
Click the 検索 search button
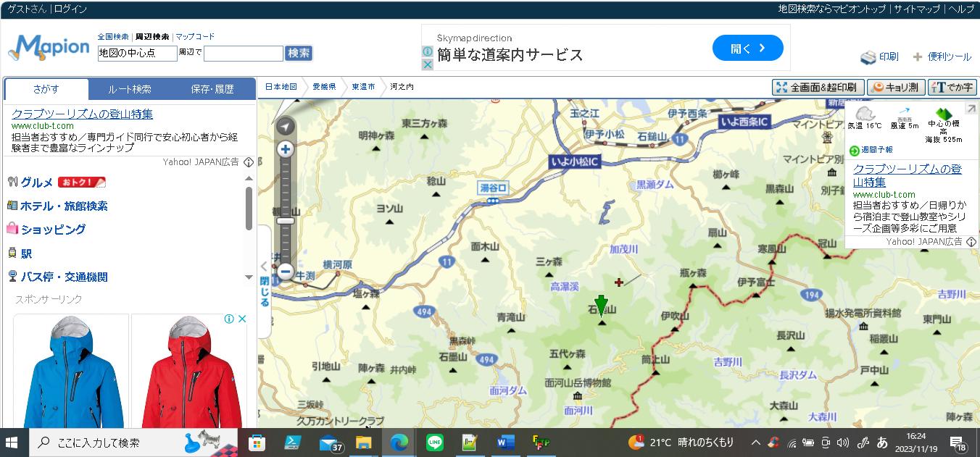tap(299, 53)
